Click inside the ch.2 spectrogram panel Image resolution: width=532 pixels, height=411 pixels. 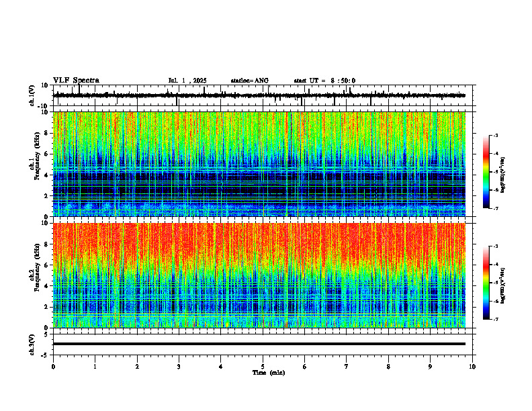pos(259,275)
